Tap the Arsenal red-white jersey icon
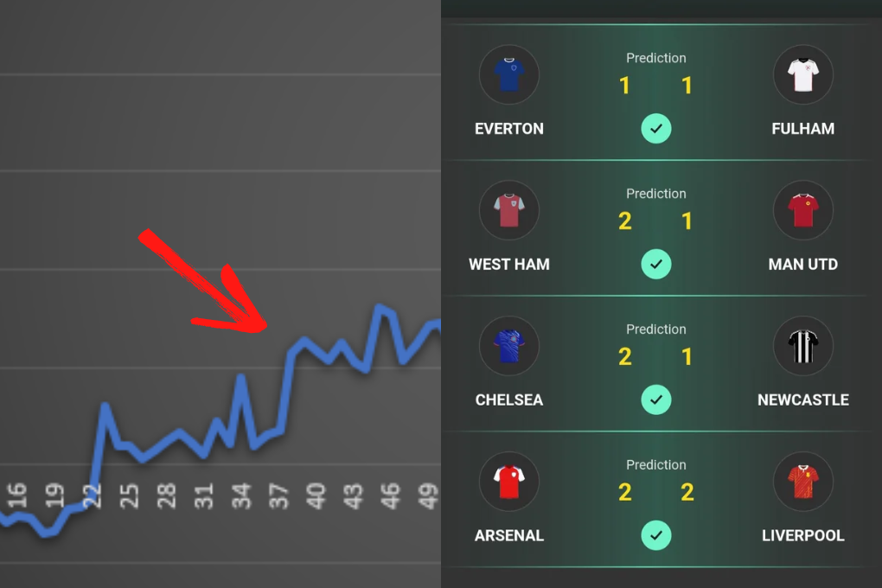882x588 pixels. [508, 483]
